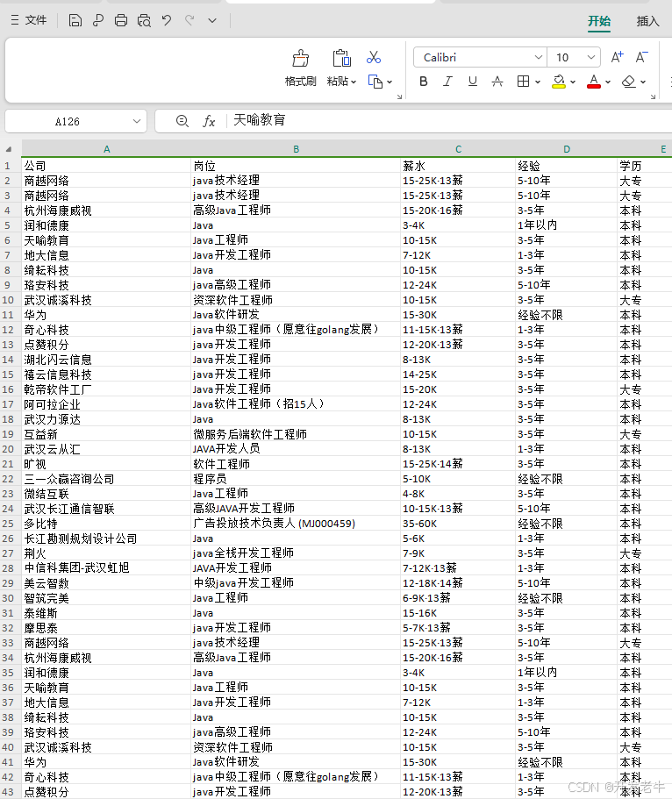Open the font size dropdown
The image size is (672, 799).
point(592,57)
